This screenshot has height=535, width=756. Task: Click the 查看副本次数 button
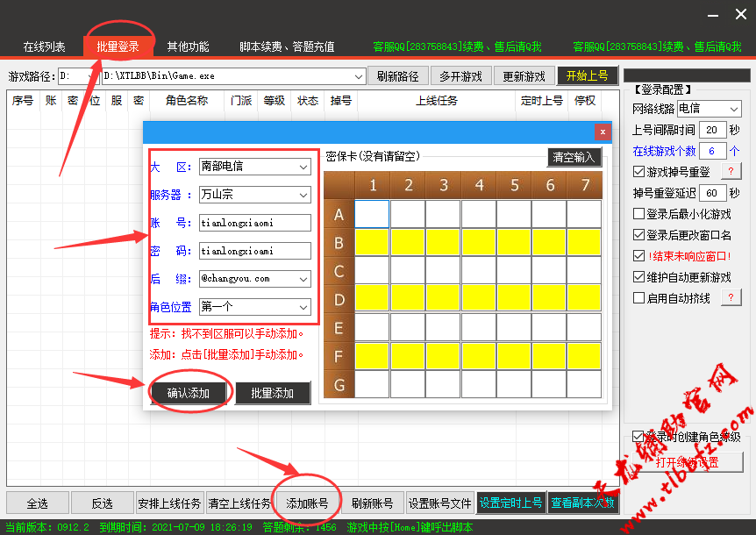coord(583,503)
